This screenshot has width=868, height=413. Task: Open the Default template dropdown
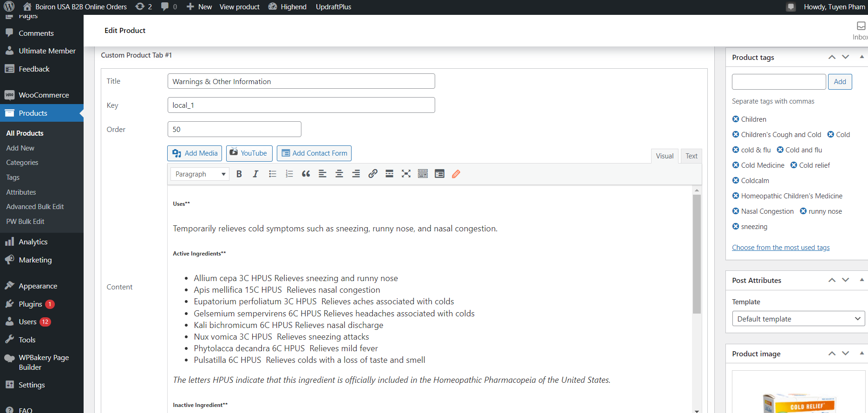coord(798,319)
